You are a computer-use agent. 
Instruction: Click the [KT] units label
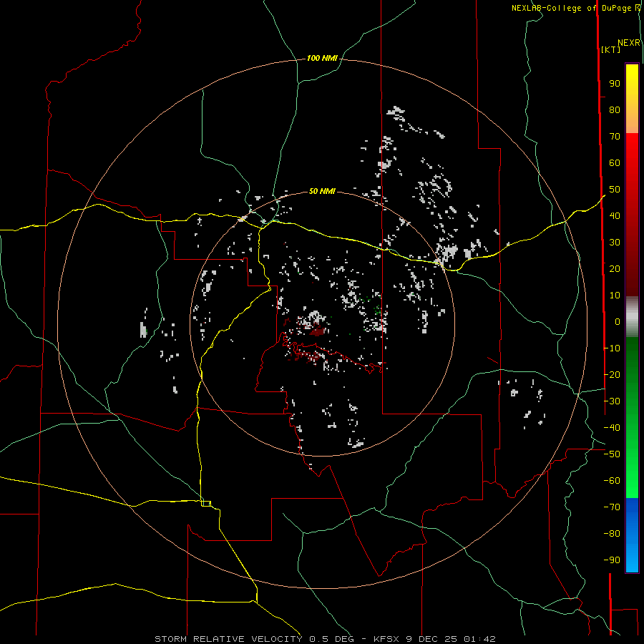coord(610,49)
